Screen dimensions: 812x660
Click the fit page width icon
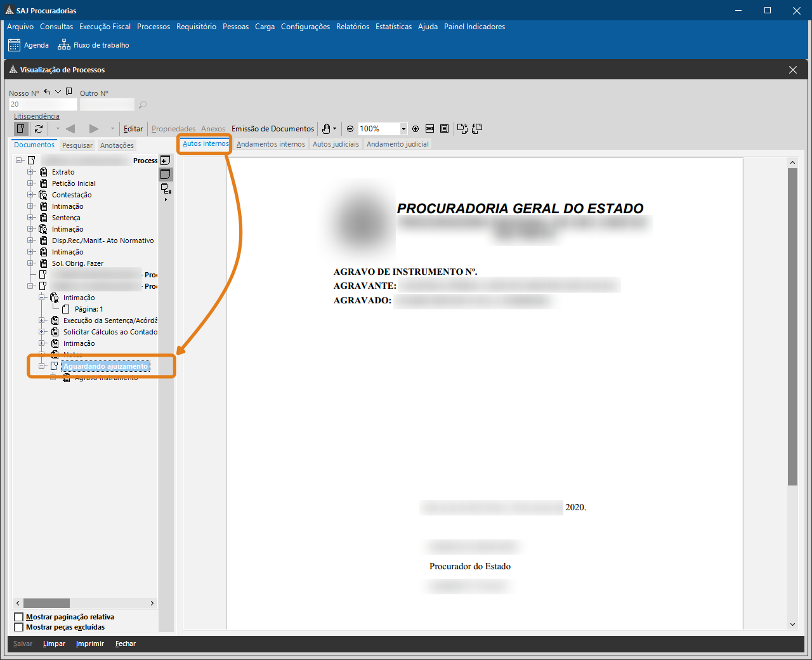(429, 129)
